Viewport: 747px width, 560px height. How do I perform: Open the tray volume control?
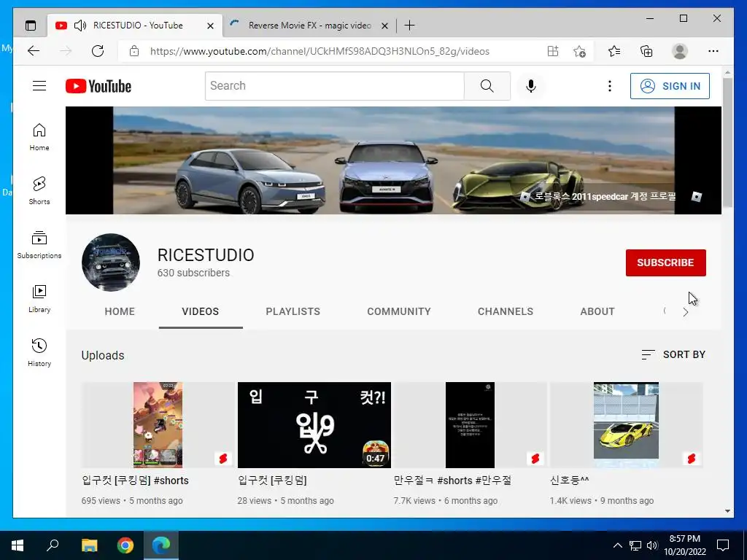(651, 545)
